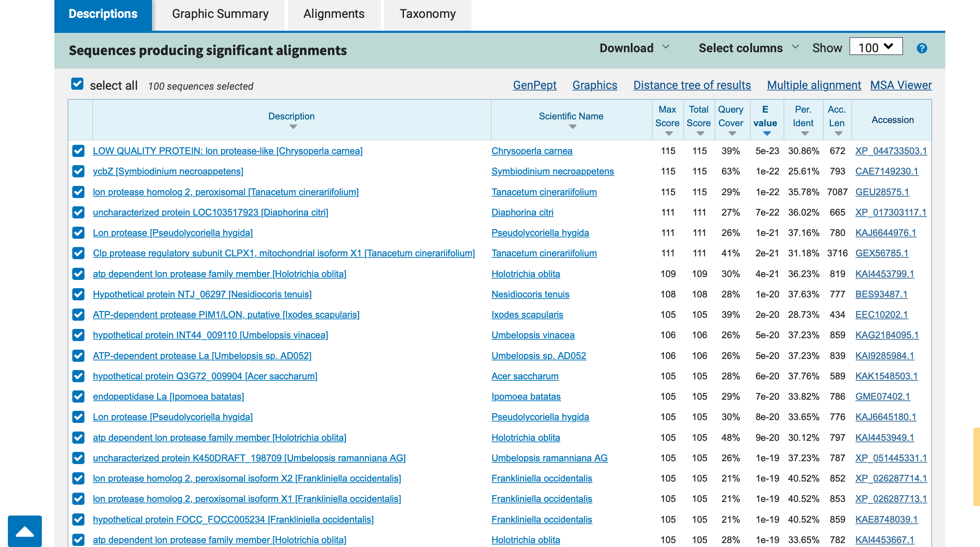
Task: Uncheck the GEU28575.1 Tanacetum cinerariifolium row
Action: 78,192
